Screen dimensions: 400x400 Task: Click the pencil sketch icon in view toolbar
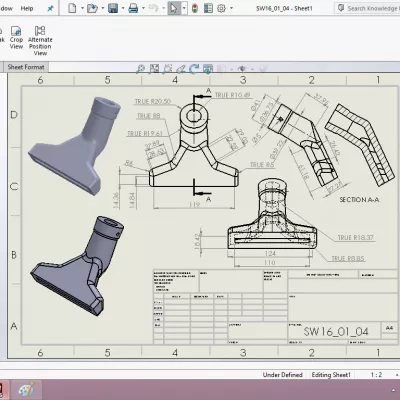[181, 69]
